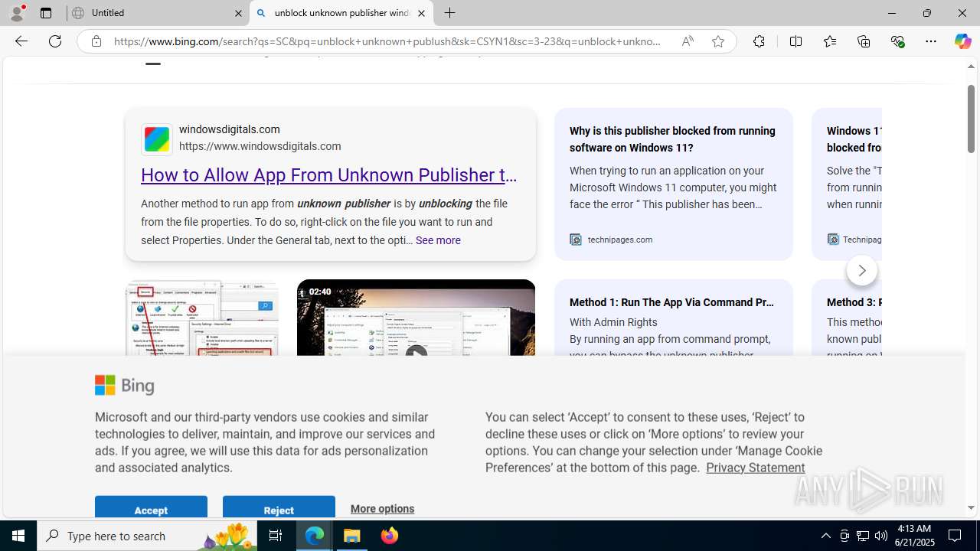This screenshot has width=980, height=551.
Task: Open the security settings screenshot thumbnail
Action: 202,318
